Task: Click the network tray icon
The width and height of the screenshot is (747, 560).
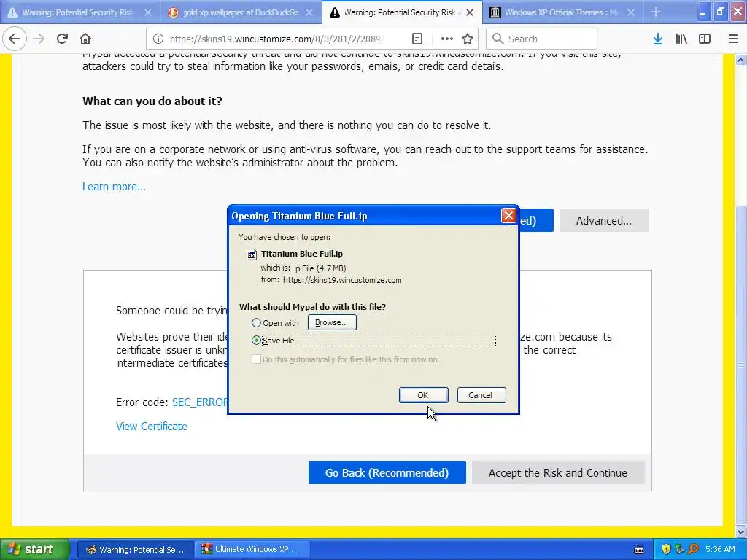Action: click(679, 550)
